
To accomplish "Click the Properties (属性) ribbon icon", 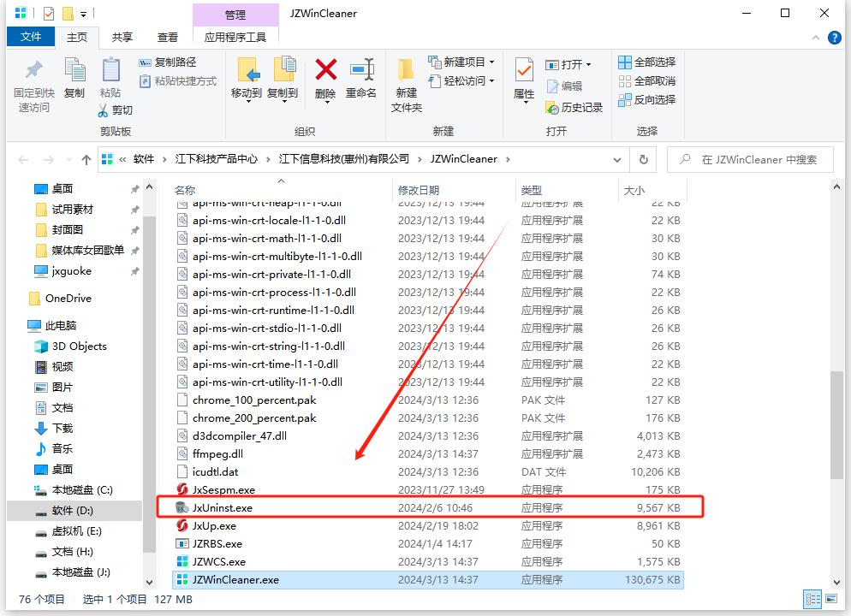I will click(524, 70).
